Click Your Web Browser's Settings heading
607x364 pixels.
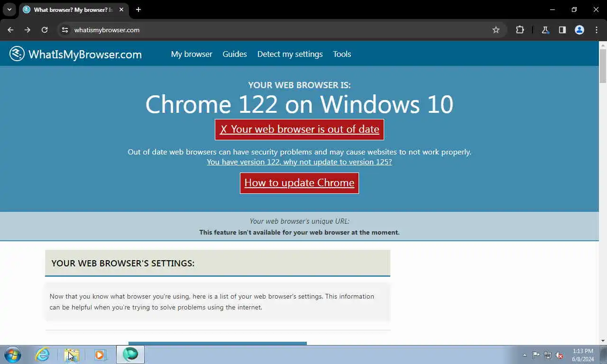(x=123, y=264)
